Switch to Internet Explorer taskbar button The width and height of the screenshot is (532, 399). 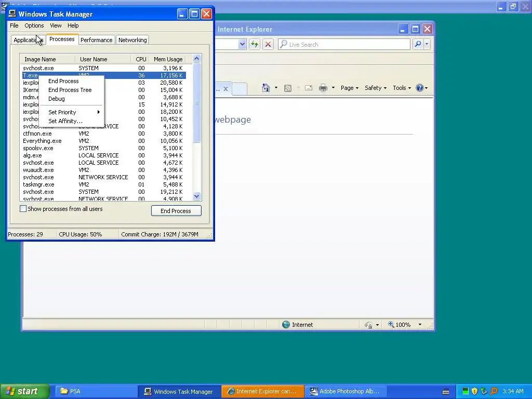pos(263,392)
